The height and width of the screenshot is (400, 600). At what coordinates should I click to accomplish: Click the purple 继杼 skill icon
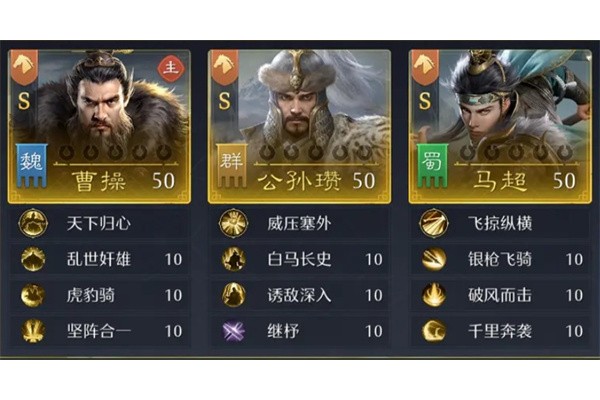(233, 331)
